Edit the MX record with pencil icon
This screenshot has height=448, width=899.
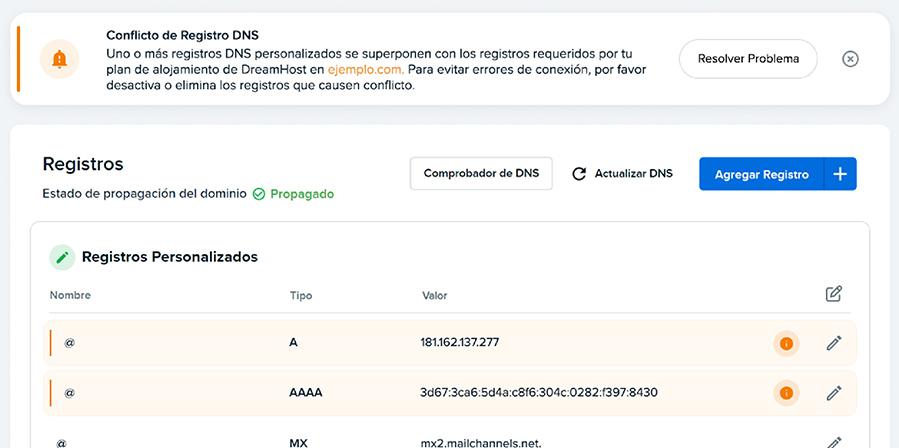tap(834, 442)
